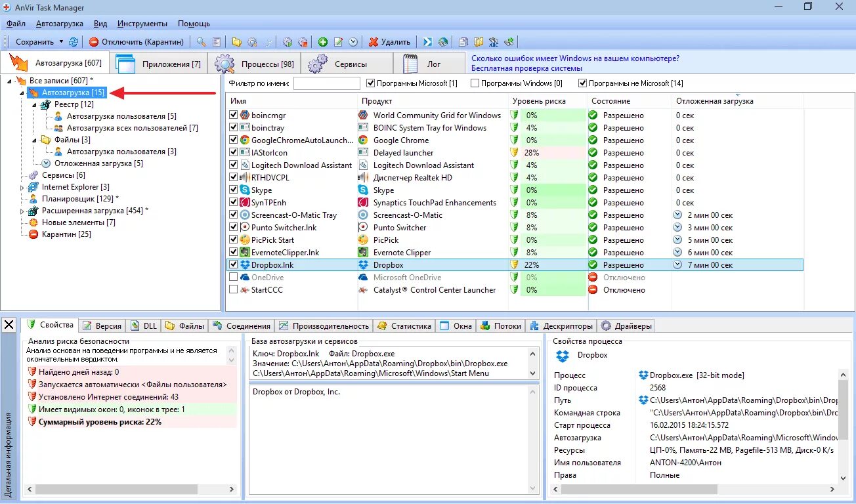Click the process properties horizontal scrollbar
Image resolution: width=856 pixels, height=504 pixels.
coord(695,490)
